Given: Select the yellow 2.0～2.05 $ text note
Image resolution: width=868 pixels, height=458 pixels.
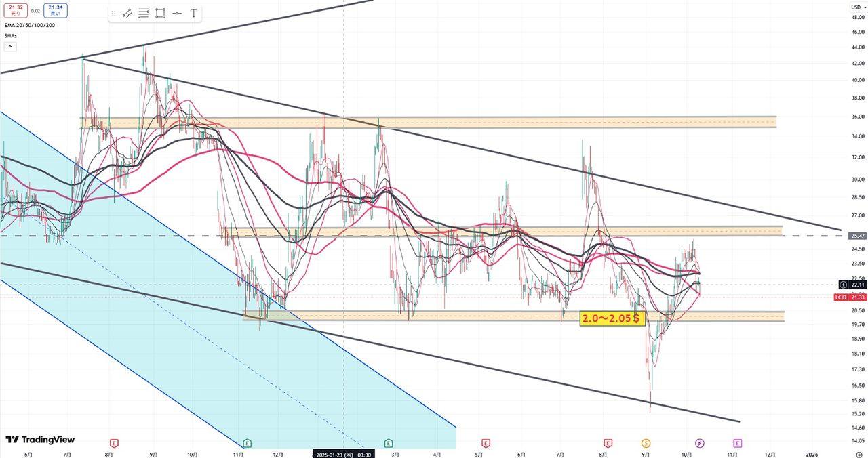Looking at the screenshot, I should tap(612, 318).
